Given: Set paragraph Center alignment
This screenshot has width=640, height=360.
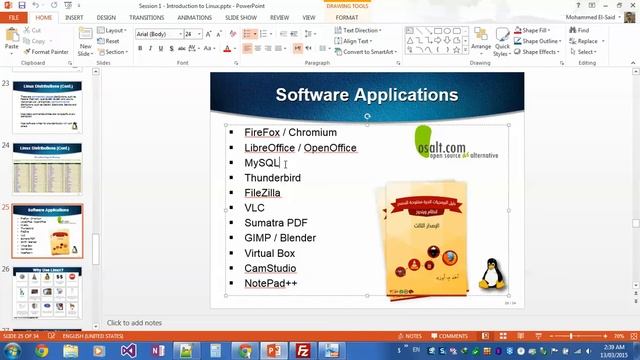Looking at the screenshot, I should click(258, 49).
